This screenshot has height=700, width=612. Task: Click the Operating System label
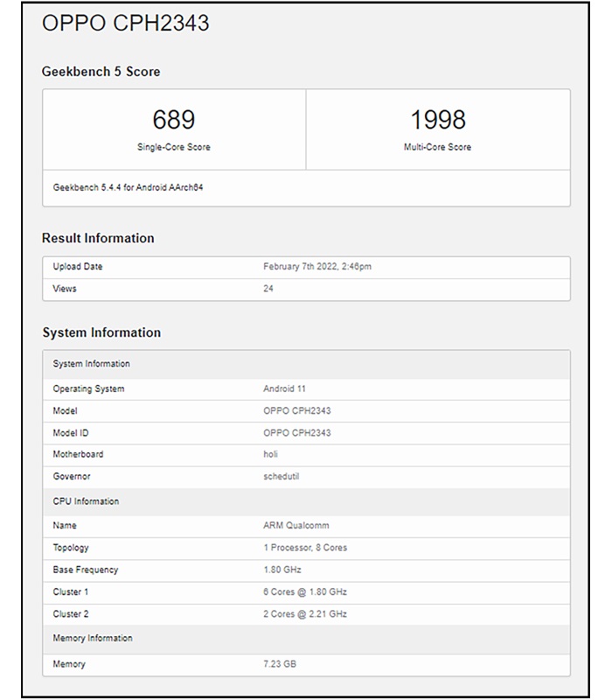(x=89, y=388)
